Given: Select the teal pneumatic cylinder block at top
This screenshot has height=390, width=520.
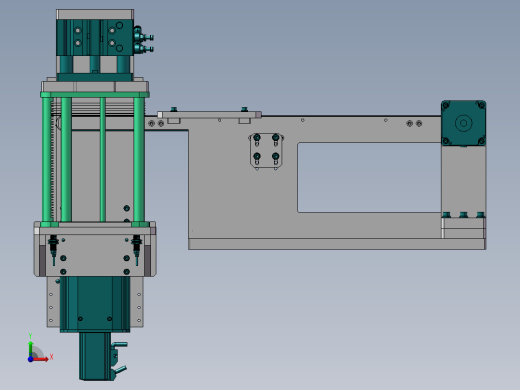Looking at the screenshot, I should click(95, 37).
